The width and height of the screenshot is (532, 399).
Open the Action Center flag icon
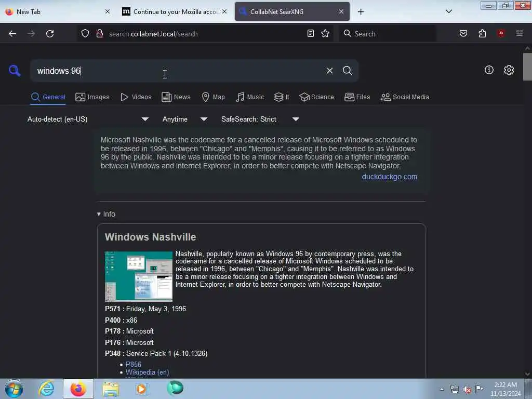point(479,389)
